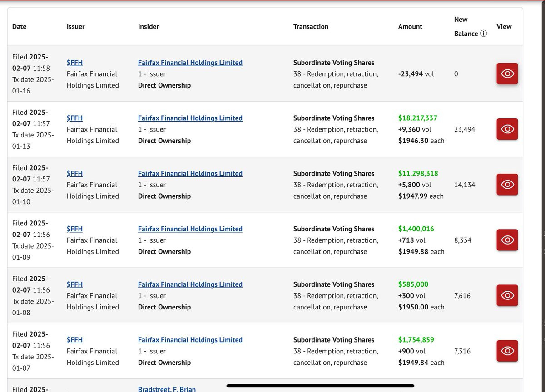
Task: Click the View column header
Action: 504,26
